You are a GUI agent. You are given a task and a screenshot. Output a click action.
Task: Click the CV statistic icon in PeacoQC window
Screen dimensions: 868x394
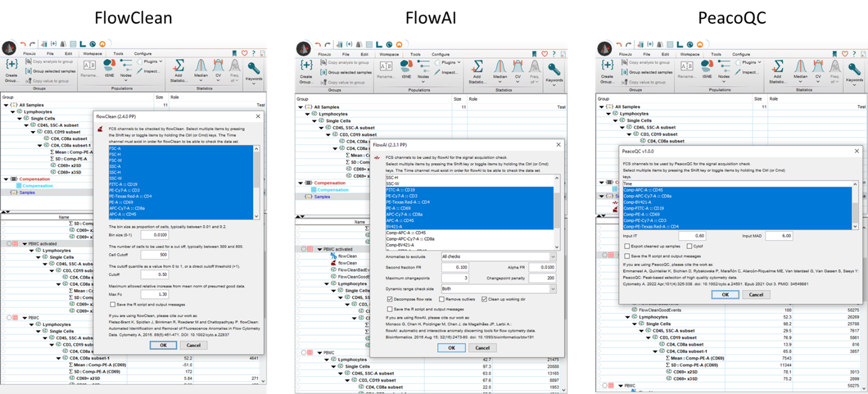click(819, 68)
